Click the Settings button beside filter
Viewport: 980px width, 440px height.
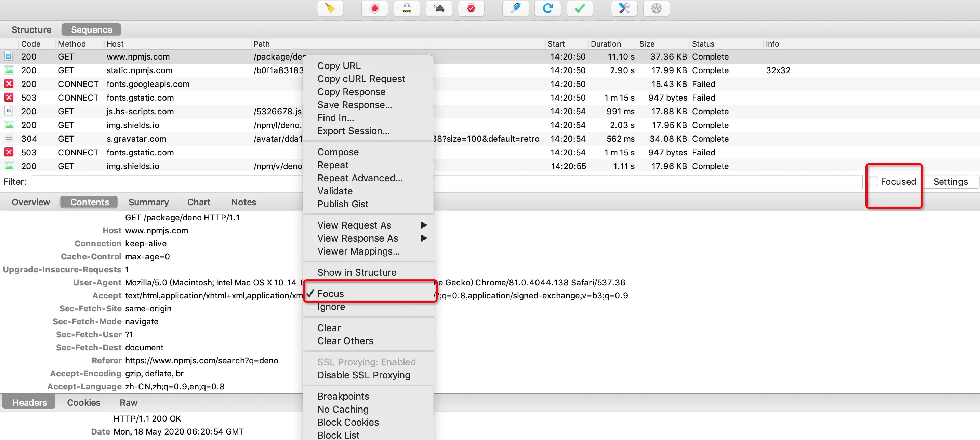(x=950, y=182)
